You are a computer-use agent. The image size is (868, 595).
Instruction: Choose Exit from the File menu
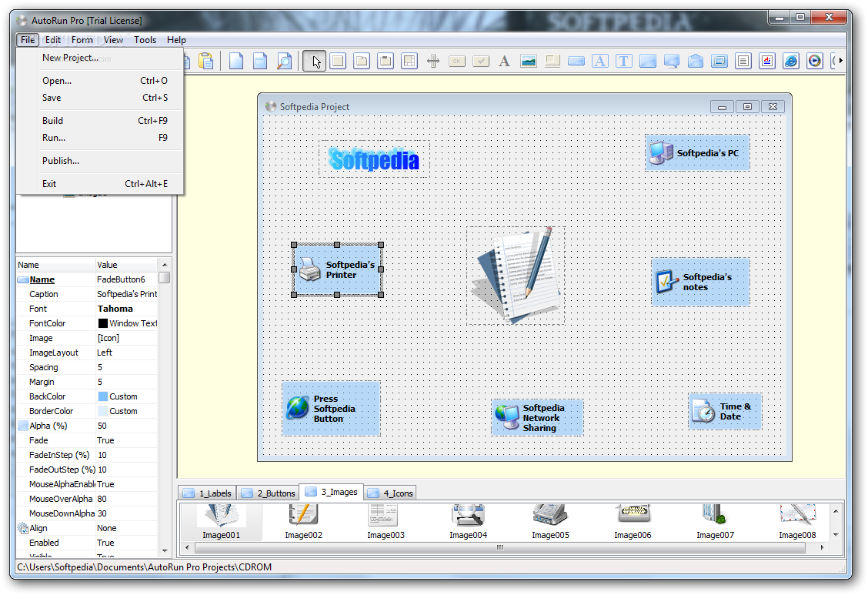[x=100, y=184]
